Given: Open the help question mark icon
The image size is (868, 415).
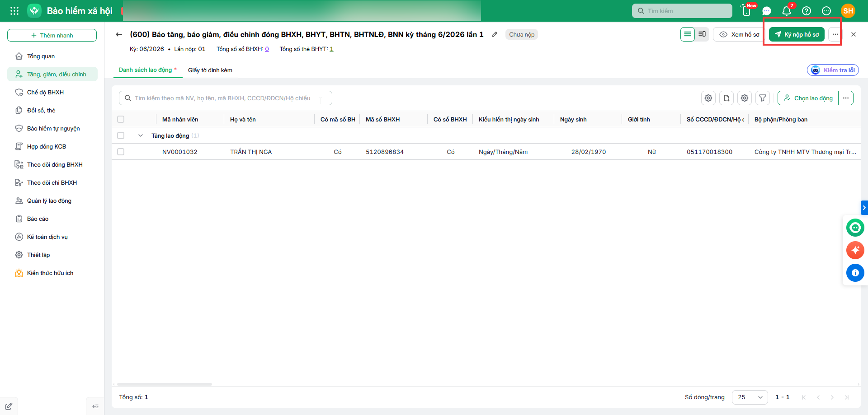Looking at the screenshot, I should 807,11.
